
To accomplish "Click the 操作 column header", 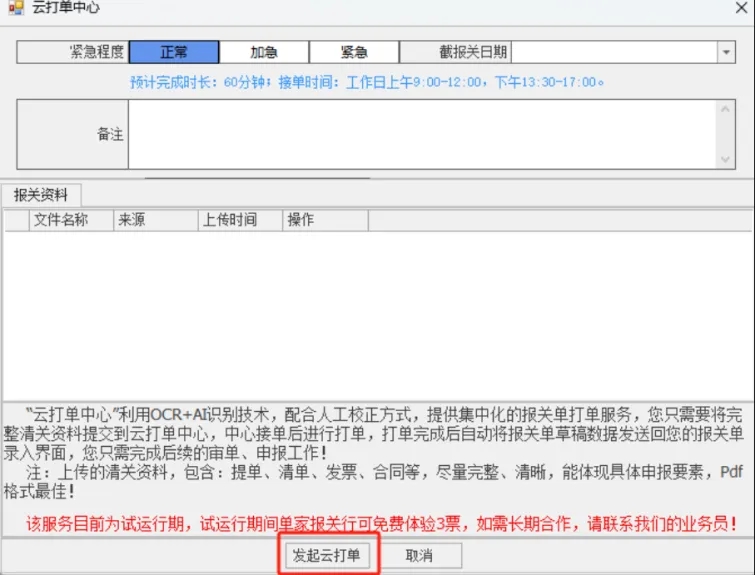I will tap(301, 220).
